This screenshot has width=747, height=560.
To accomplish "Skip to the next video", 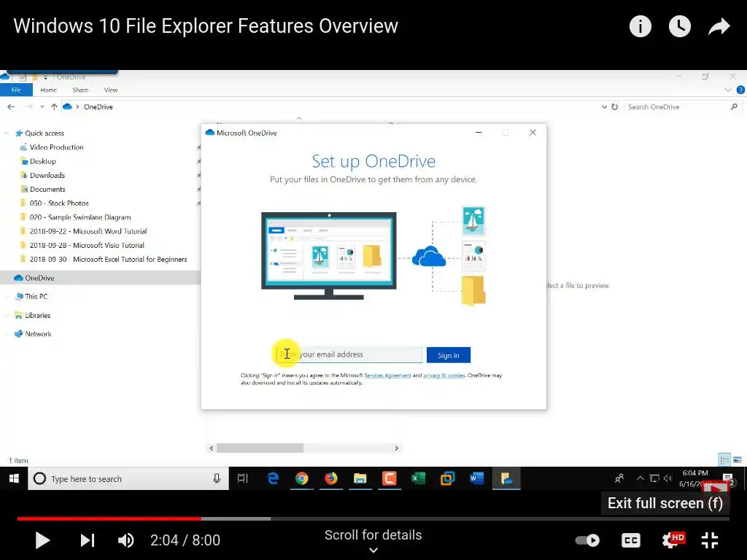I will click(88, 540).
